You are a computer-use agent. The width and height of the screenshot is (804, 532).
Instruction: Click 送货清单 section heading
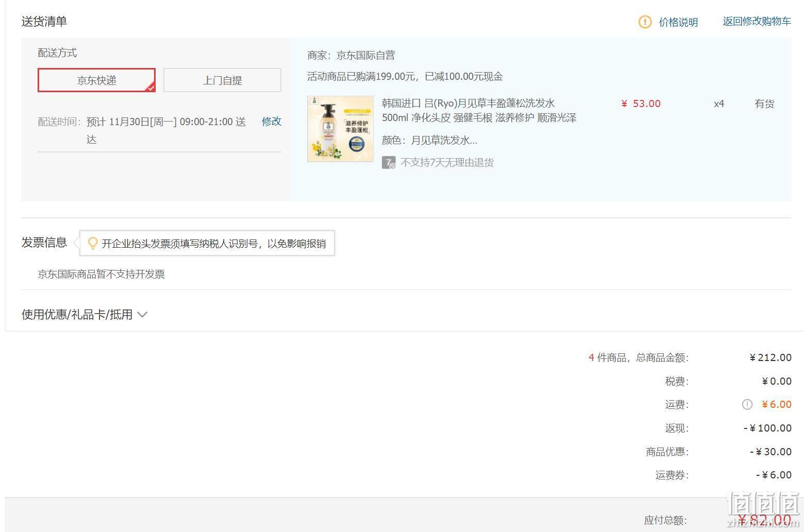[x=44, y=21]
